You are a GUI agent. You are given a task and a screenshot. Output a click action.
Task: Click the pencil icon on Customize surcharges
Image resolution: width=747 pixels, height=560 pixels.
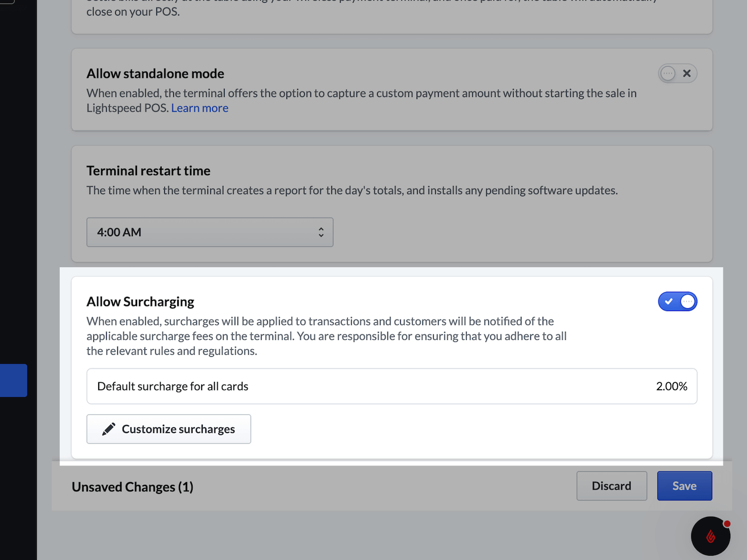pos(109,429)
